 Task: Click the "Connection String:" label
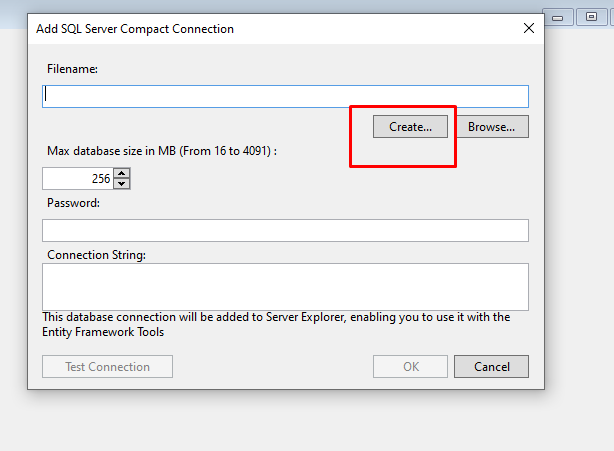[96, 255]
